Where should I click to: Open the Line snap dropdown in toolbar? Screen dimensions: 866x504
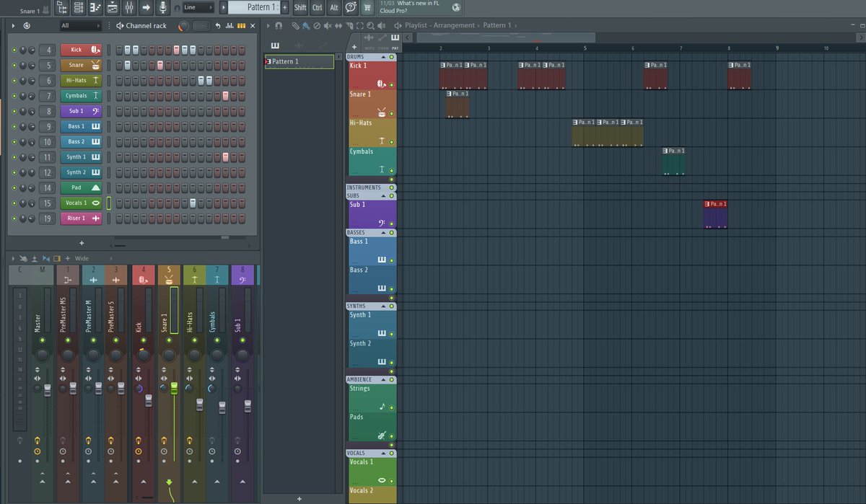pyautogui.click(x=198, y=7)
